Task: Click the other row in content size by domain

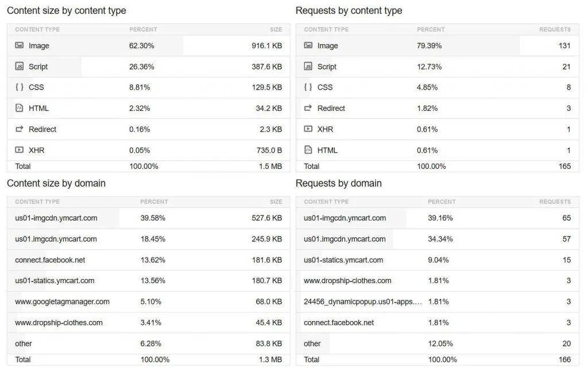Action: pyautogui.click(x=149, y=343)
